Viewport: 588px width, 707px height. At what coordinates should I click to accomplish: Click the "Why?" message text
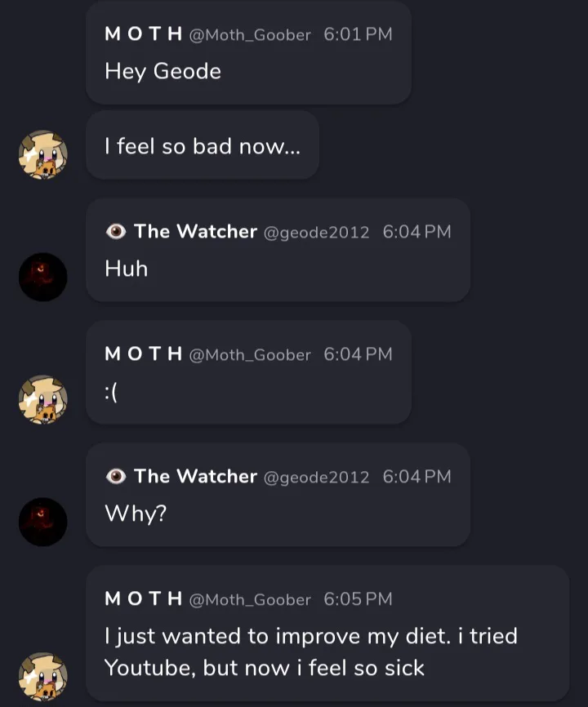point(136,514)
